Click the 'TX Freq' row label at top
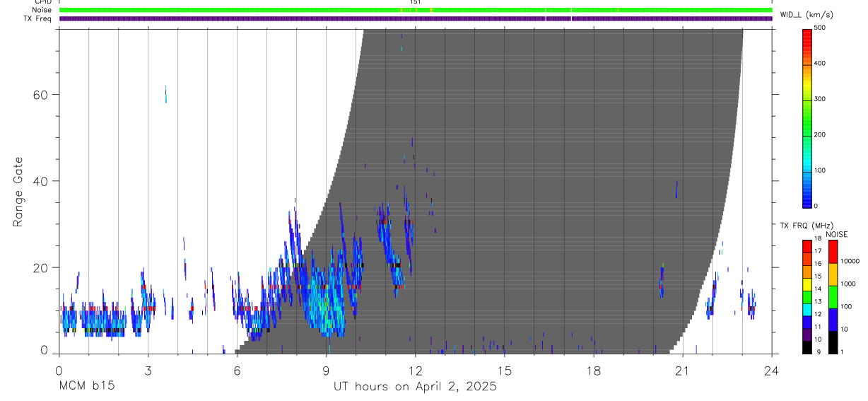Viewport: 868px width, 401px height. tap(39, 18)
